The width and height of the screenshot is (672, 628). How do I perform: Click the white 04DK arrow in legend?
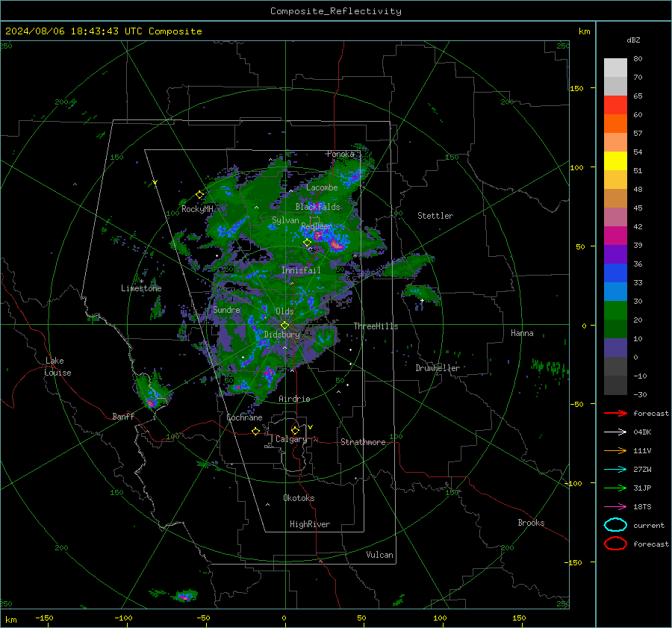pos(615,432)
